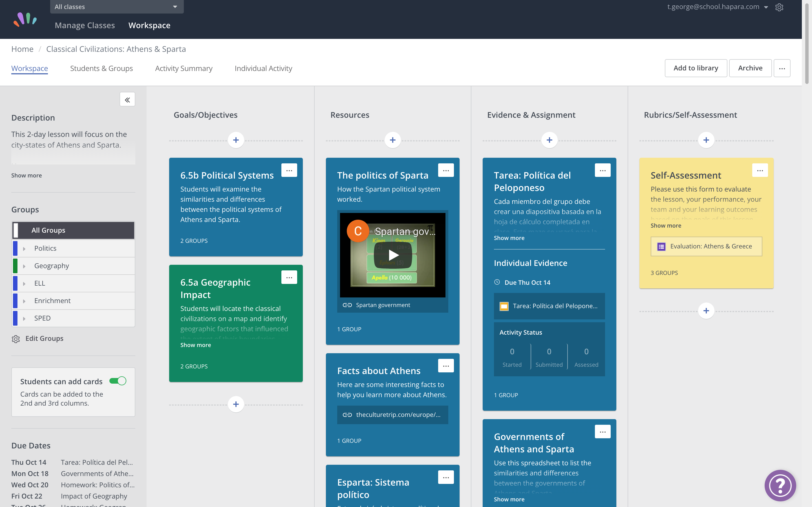This screenshot has height=507, width=812.
Task: Disable the 'Students can add cards' toggle
Action: (118, 381)
